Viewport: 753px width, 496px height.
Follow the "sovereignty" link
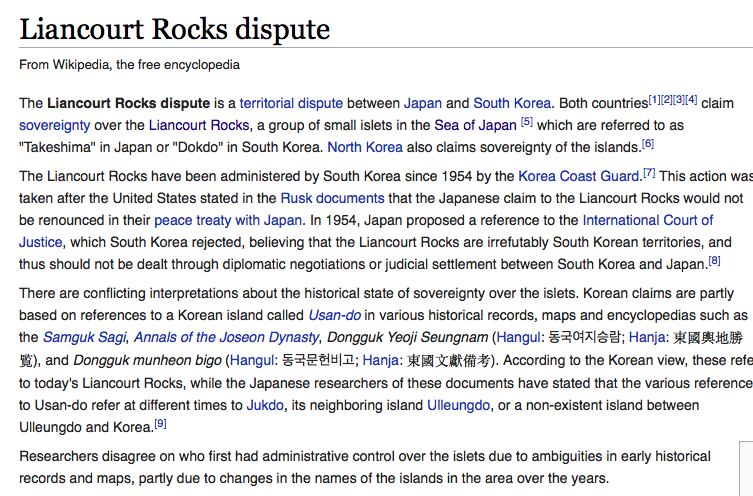point(54,125)
